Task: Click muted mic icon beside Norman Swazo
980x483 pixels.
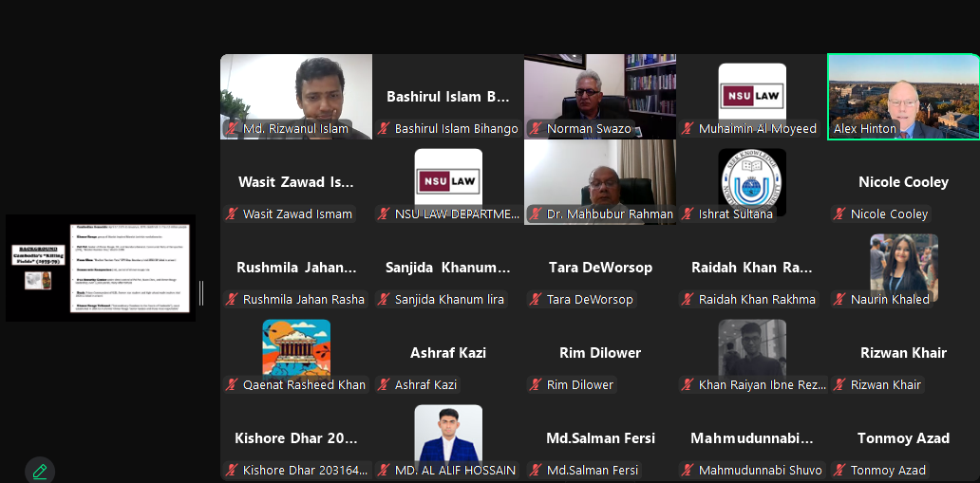Action: [537, 129]
